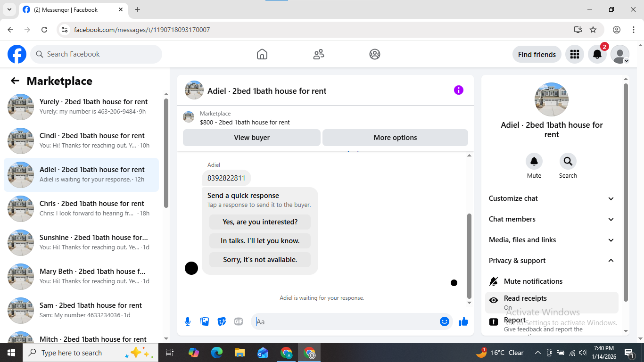This screenshot has width=644, height=362.
Task: Open Mary Beth's house for rent conversation
Action: 81,277
